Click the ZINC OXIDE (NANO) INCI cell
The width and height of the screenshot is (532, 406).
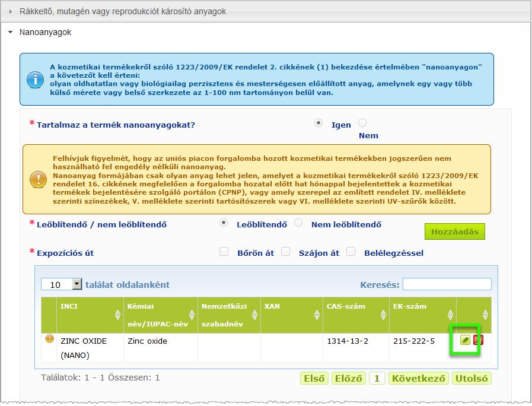[x=90, y=348]
